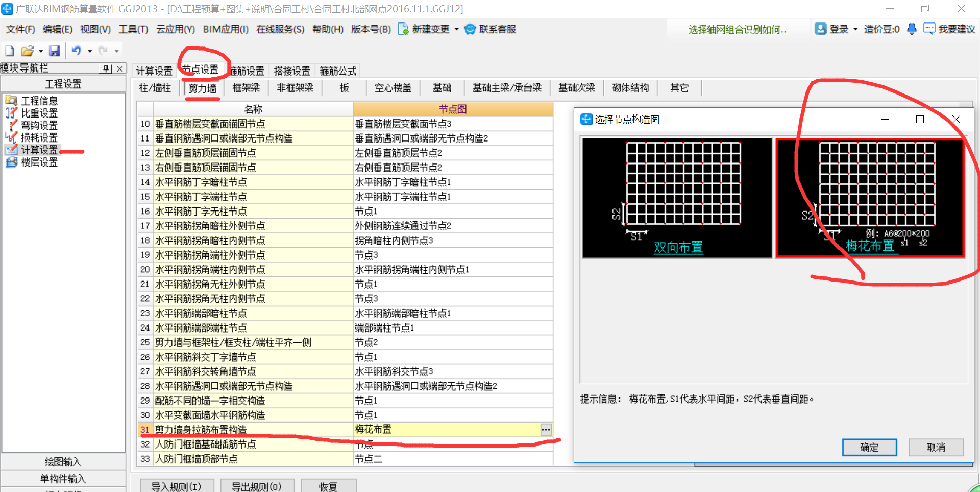Image resolution: width=980 pixels, height=492 pixels.
Task: Click the Open folder icon in toolbar
Action: pyautogui.click(x=27, y=51)
